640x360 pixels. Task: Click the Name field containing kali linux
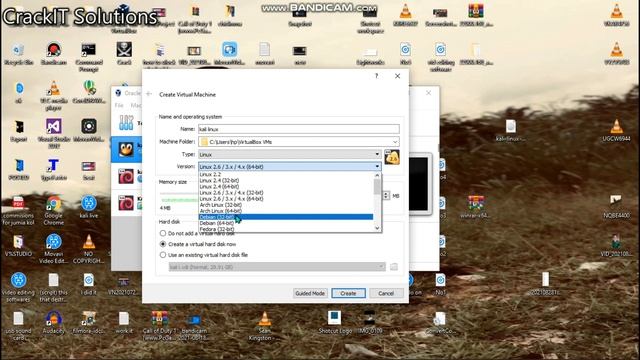pos(299,129)
